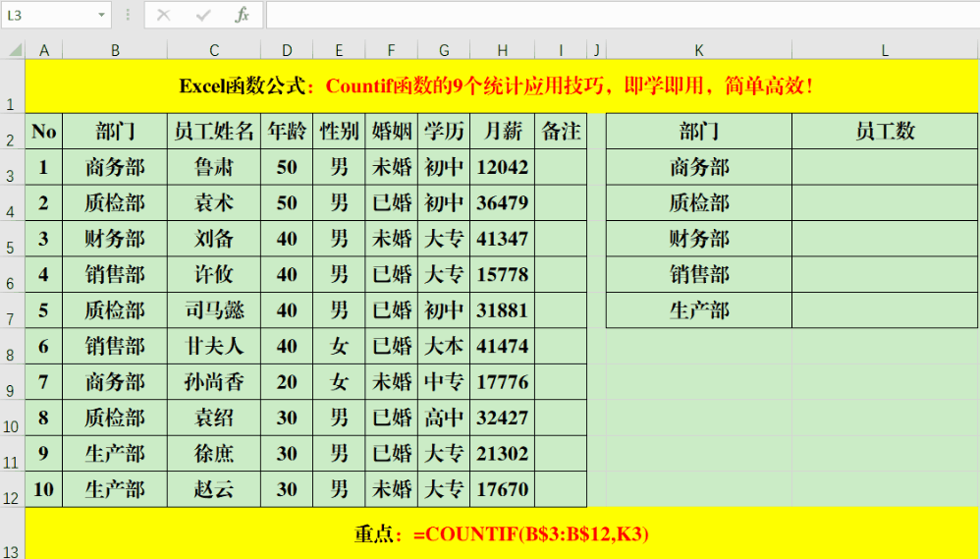Click the cell containing 刘备
Image resolution: width=980 pixels, height=559 pixels.
(214, 239)
